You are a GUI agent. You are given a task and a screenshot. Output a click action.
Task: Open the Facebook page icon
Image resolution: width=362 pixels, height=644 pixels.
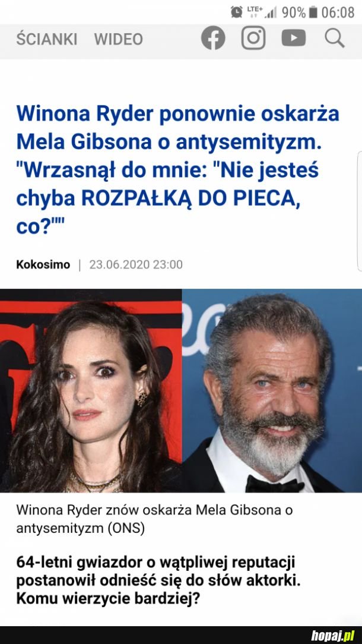[x=213, y=38]
